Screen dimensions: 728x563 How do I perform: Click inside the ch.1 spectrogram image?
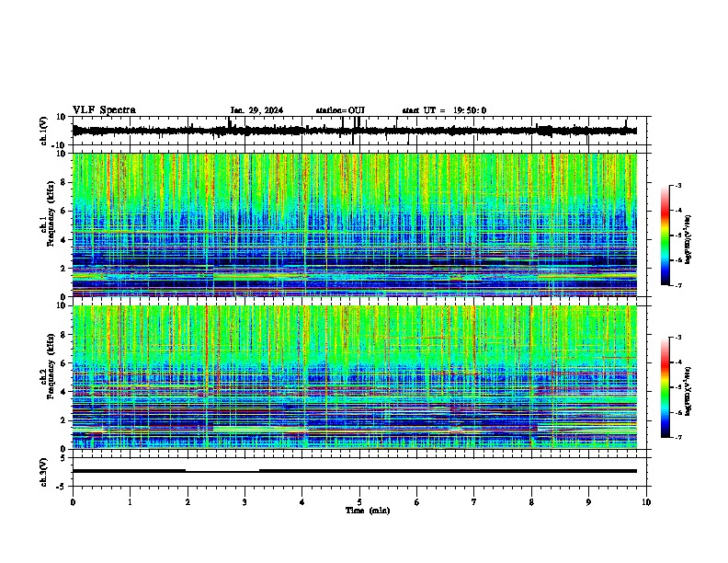(x=354, y=224)
